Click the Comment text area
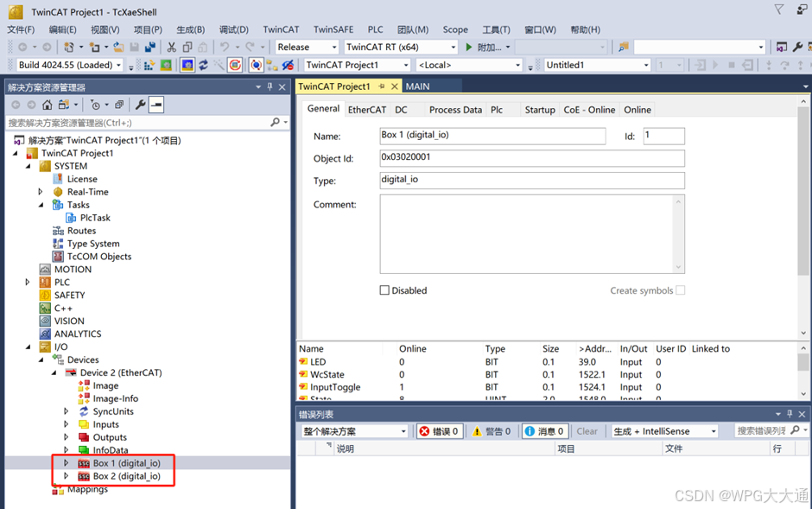 click(532, 233)
